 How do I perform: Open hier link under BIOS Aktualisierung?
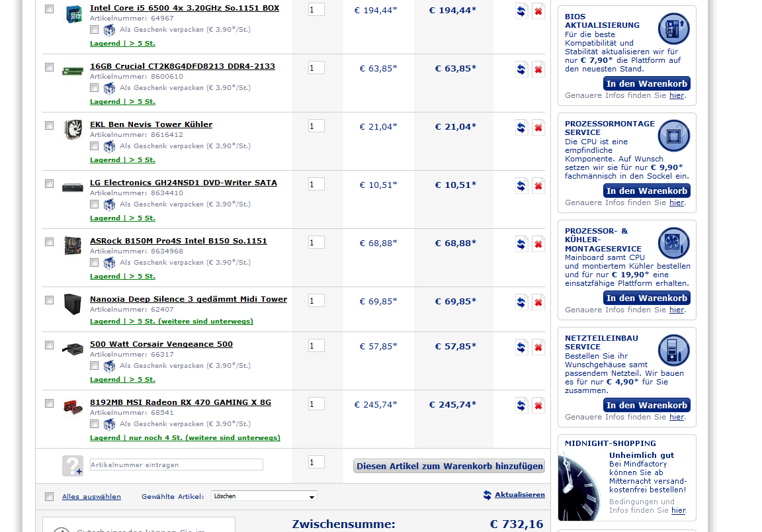coord(677,95)
